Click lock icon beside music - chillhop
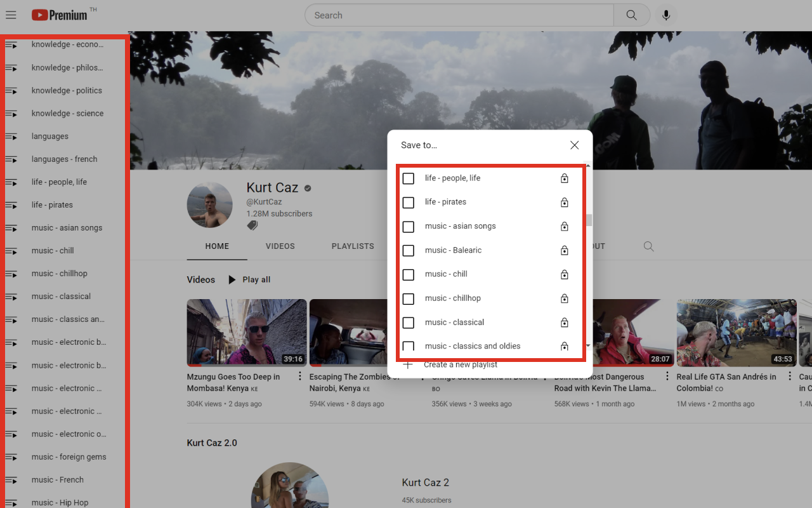The image size is (812, 508). [x=565, y=298]
